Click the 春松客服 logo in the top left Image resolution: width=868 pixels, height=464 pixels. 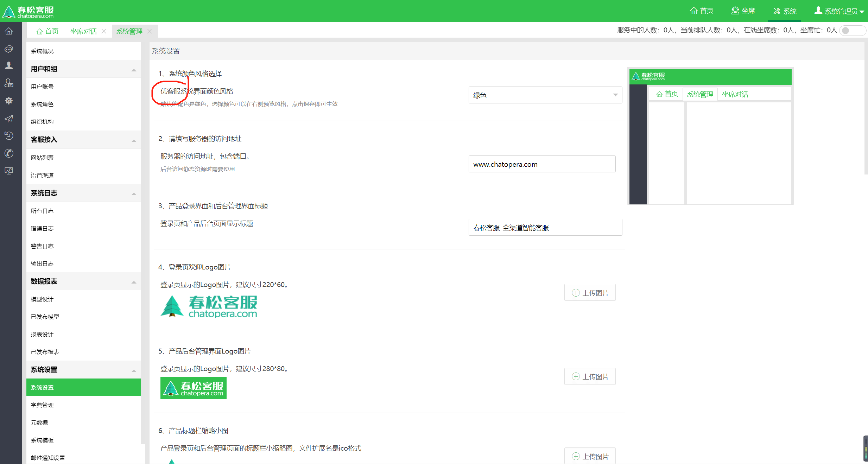pyautogui.click(x=28, y=11)
